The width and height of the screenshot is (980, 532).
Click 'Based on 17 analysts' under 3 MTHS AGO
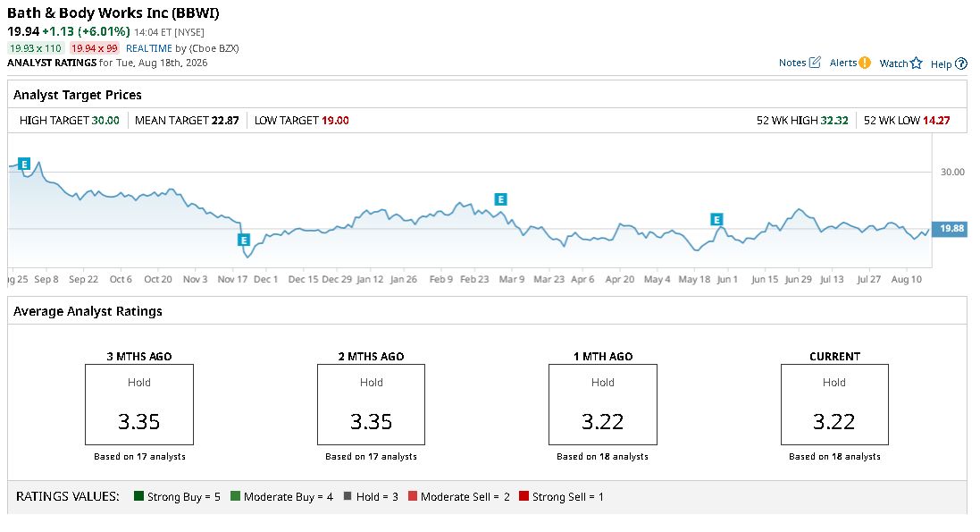(x=139, y=456)
